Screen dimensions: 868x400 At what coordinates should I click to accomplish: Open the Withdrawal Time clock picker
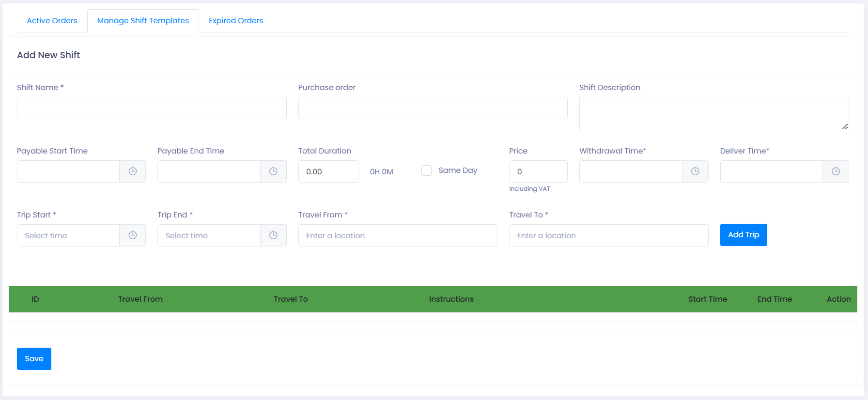(695, 171)
